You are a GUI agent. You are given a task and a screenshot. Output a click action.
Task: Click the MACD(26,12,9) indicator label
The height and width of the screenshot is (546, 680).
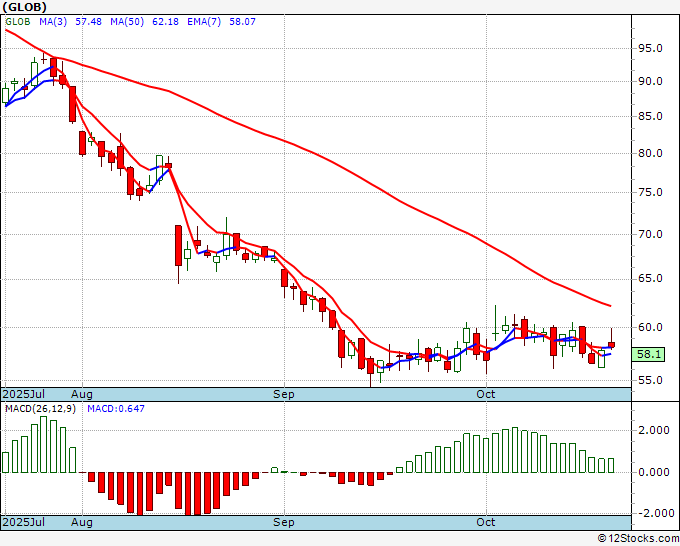pyautogui.click(x=40, y=409)
